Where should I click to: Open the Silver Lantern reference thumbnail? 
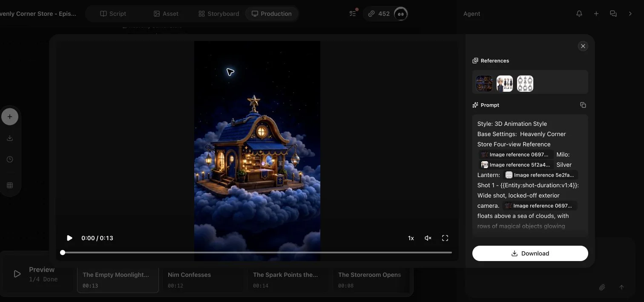[525, 84]
